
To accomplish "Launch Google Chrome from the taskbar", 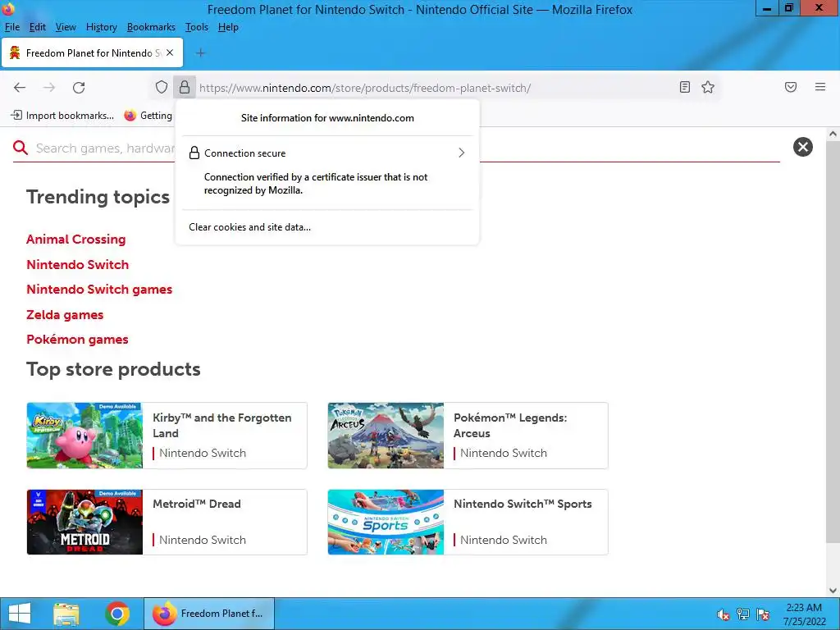I will click(x=117, y=614).
